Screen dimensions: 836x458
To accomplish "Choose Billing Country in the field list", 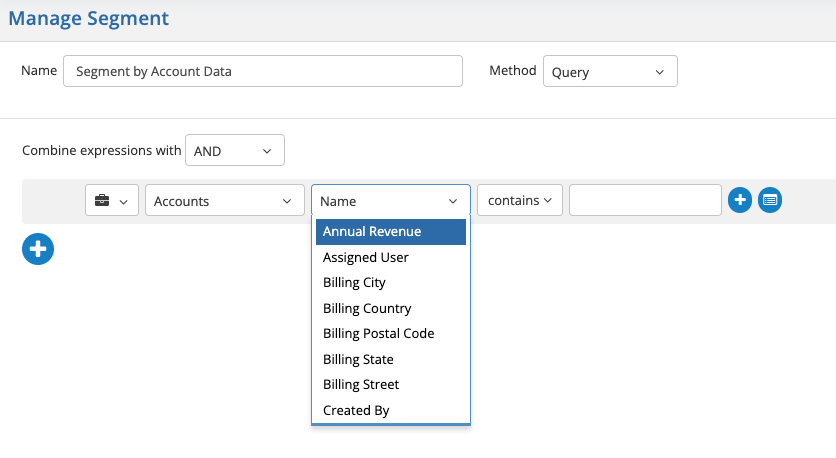I will (x=391, y=308).
